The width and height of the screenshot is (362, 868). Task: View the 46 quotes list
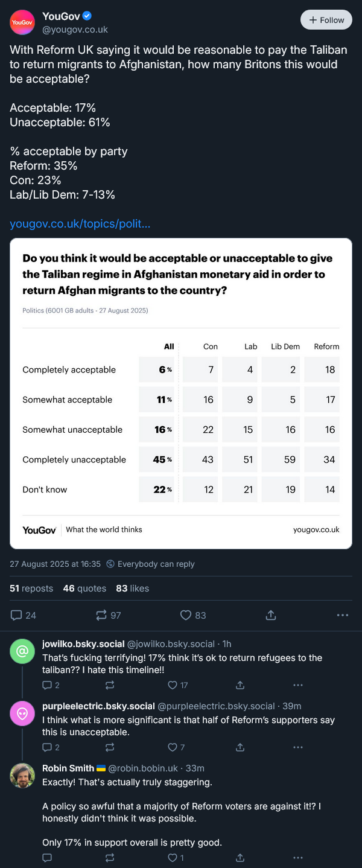point(84,589)
